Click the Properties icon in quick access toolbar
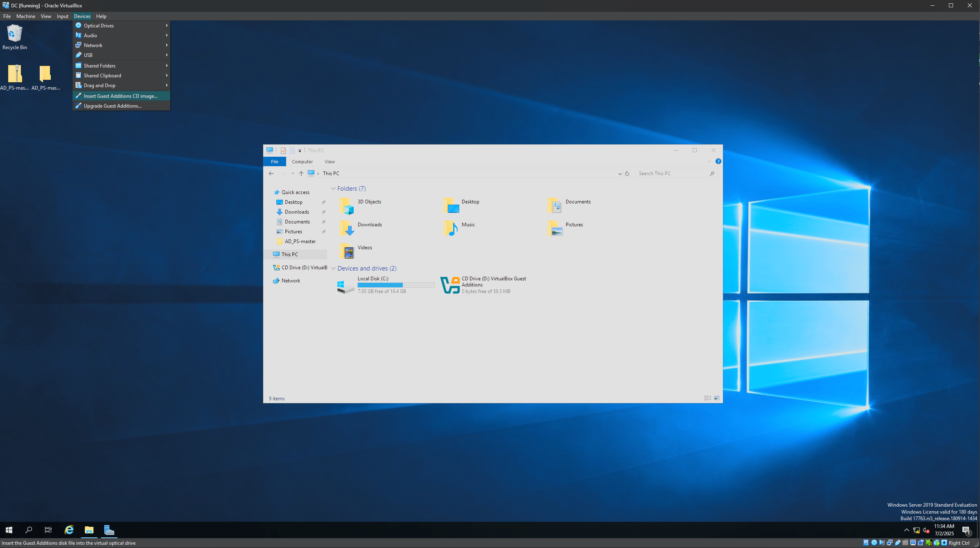980x548 pixels. [283, 151]
